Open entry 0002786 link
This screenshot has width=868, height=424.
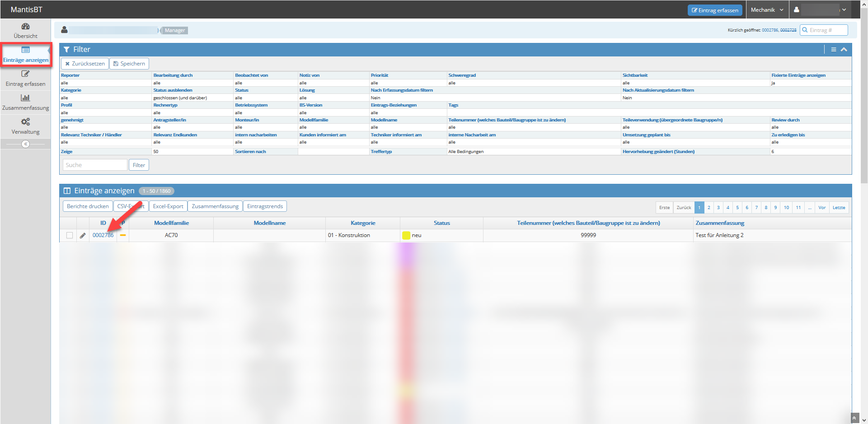click(x=103, y=235)
